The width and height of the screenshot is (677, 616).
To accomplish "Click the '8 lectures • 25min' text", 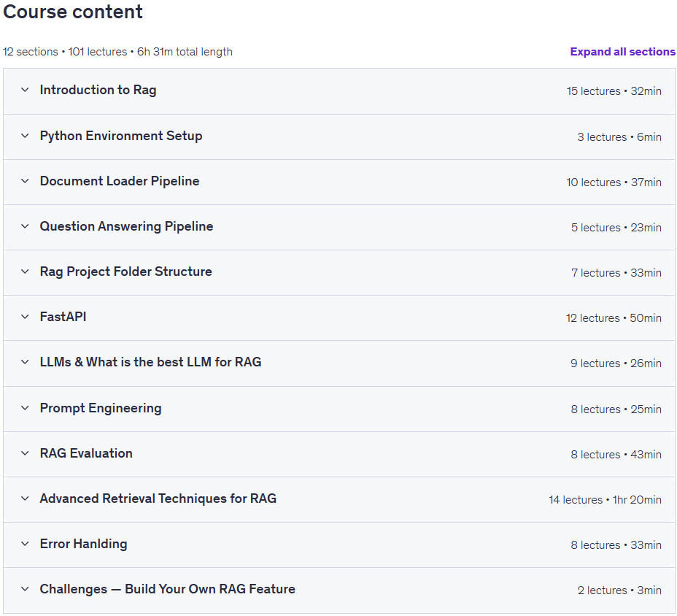I will pyautogui.click(x=616, y=409).
